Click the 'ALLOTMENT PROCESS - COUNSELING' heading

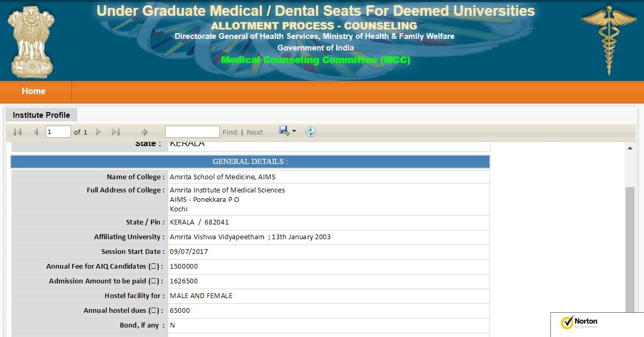pyautogui.click(x=314, y=26)
